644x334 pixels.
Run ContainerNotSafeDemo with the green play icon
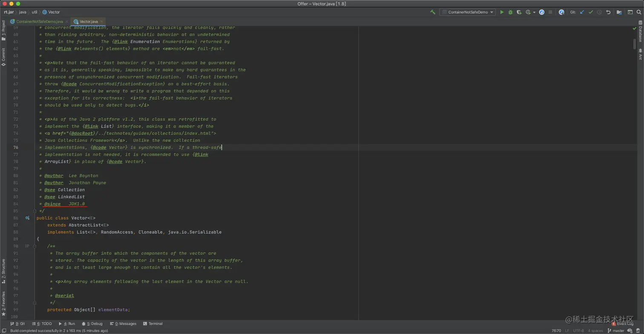502,12
